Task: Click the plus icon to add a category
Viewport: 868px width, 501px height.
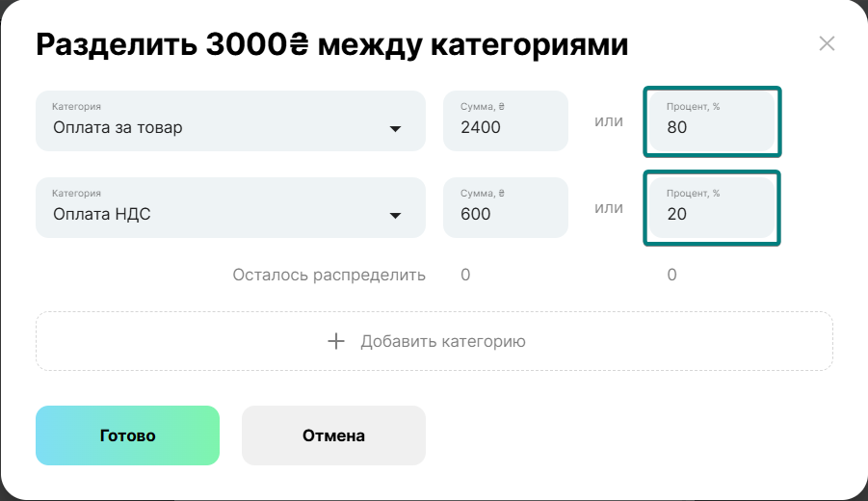Action: coord(336,341)
